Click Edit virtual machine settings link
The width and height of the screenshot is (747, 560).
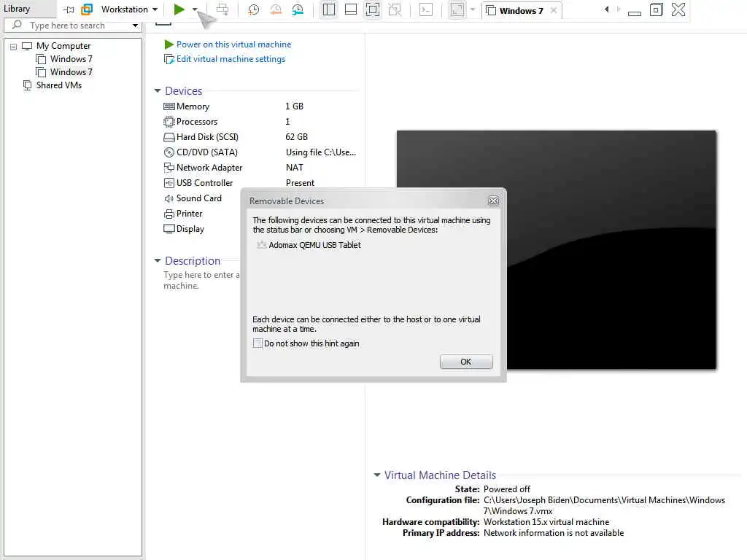[x=231, y=59]
